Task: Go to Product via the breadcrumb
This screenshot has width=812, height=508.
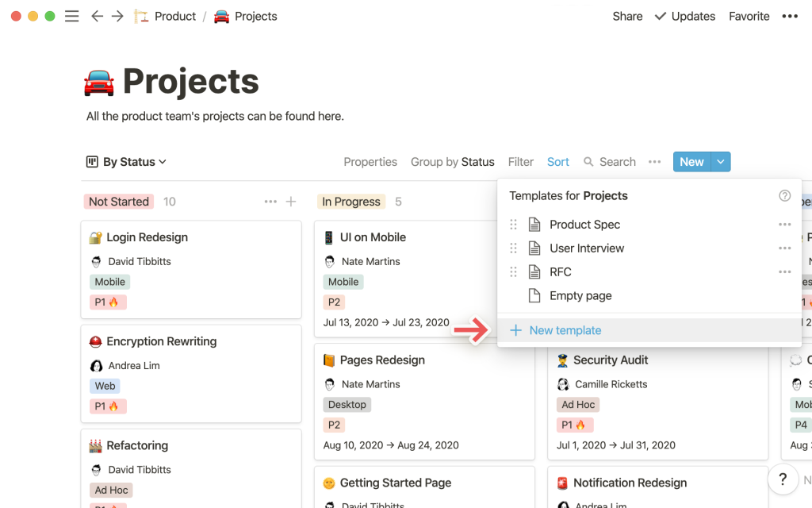Action: tap(175, 16)
